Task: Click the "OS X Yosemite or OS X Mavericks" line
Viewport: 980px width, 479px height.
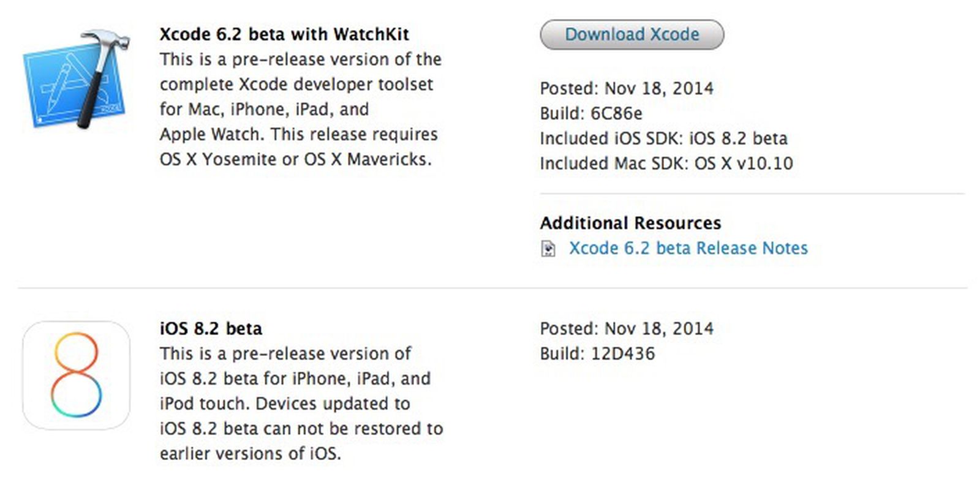Action: click(296, 159)
